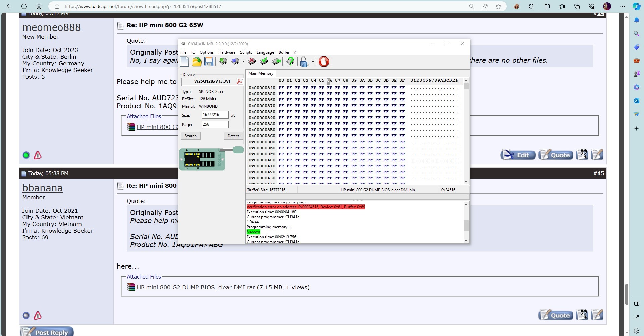644x336 pixels.
Task: Select the Main Memory tab
Action: tap(261, 73)
